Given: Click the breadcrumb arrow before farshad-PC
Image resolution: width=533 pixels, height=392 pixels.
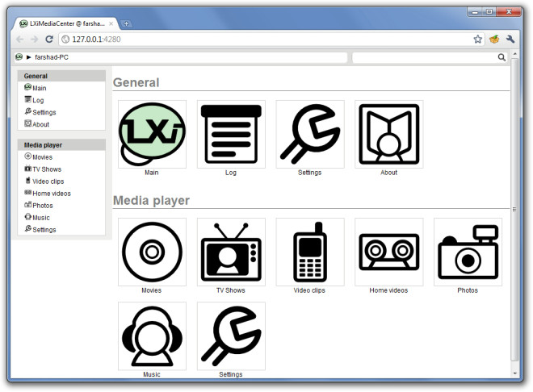Looking at the screenshot, I should [28, 57].
